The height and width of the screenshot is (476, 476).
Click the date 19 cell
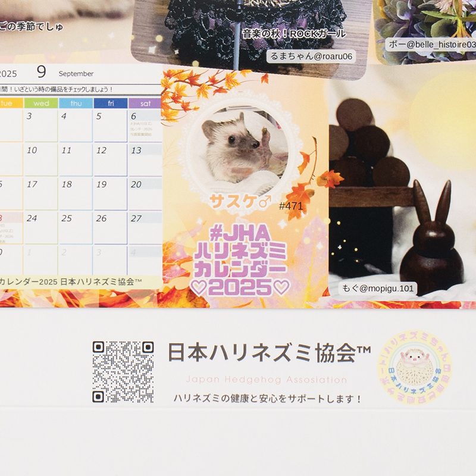pos(110,193)
